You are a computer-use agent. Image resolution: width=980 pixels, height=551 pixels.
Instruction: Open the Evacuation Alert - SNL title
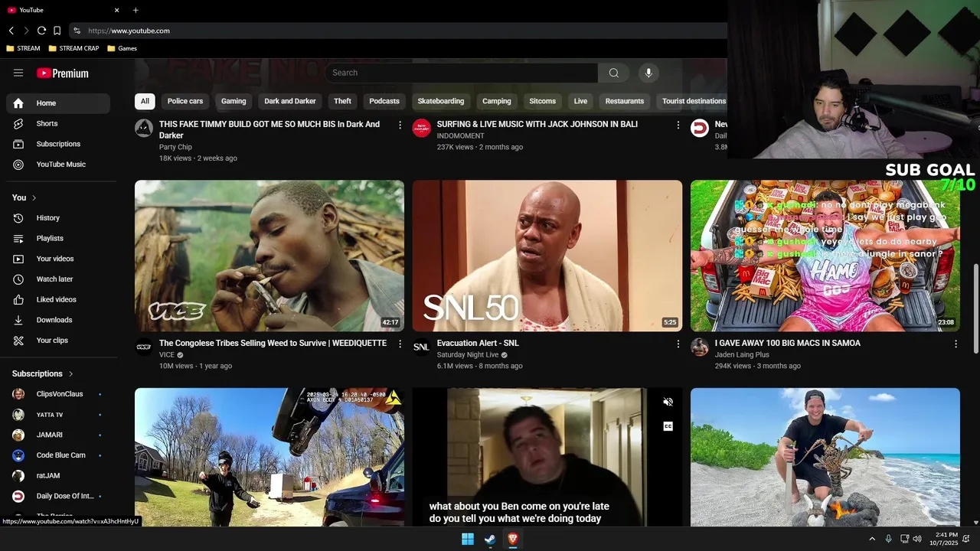[x=478, y=344]
